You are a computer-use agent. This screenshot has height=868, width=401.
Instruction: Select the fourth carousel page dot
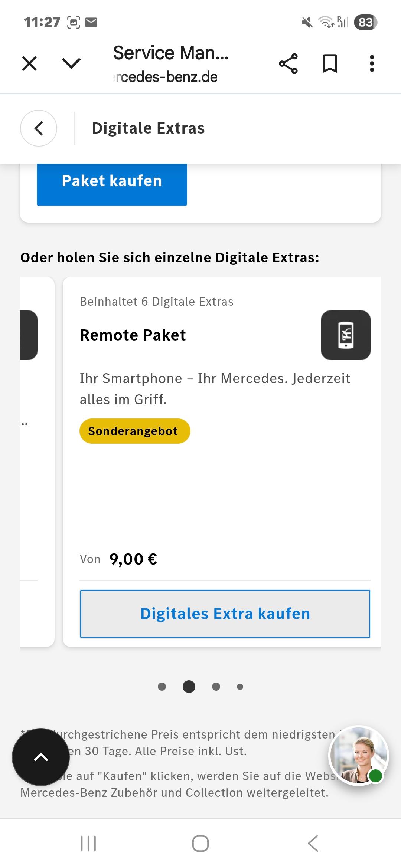[x=240, y=687]
